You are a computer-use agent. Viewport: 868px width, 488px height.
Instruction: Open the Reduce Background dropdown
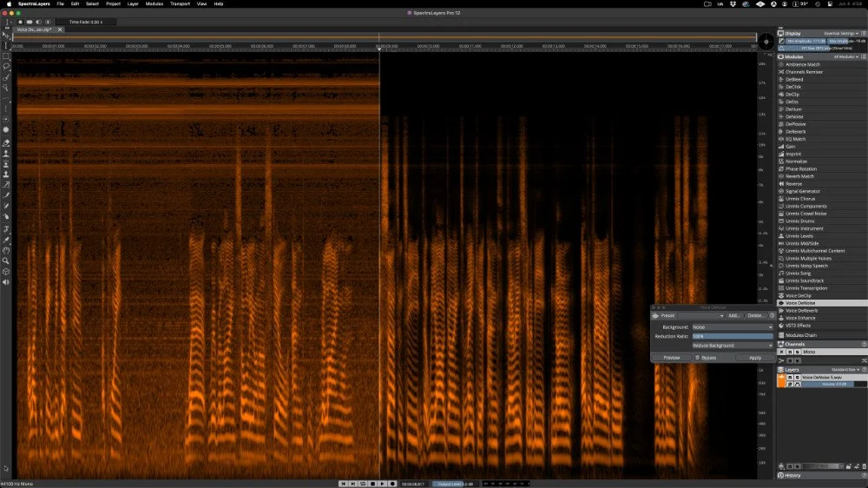coord(733,346)
